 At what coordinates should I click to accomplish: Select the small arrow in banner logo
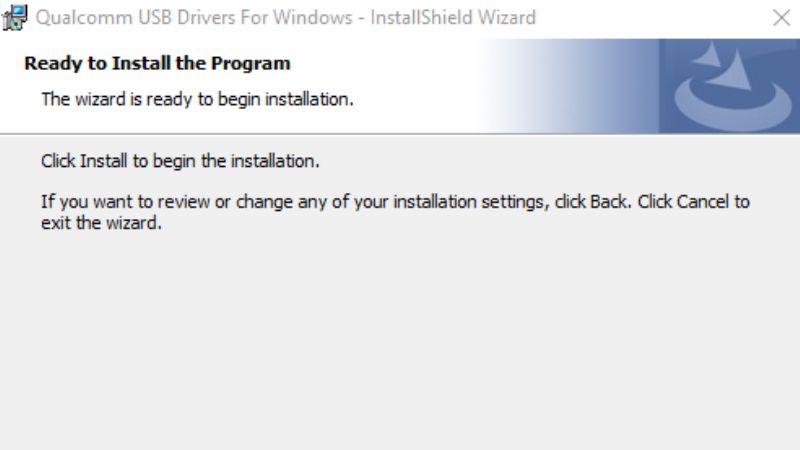pyautogui.click(x=708, y=55)
